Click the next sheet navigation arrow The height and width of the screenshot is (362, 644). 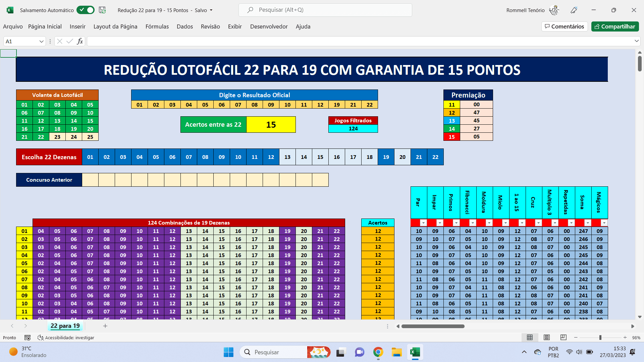pos(25,326)
